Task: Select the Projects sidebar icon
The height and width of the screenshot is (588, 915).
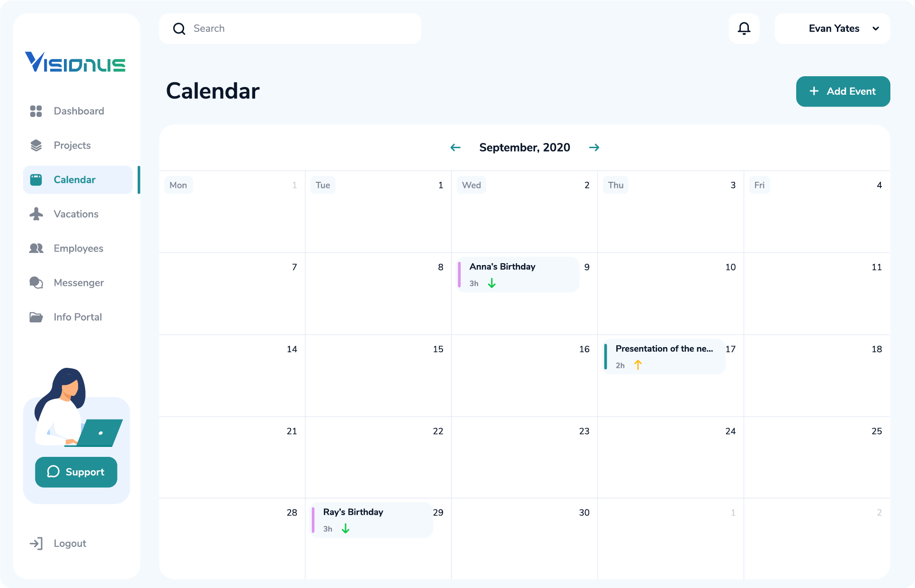Action: coord(36,145)
